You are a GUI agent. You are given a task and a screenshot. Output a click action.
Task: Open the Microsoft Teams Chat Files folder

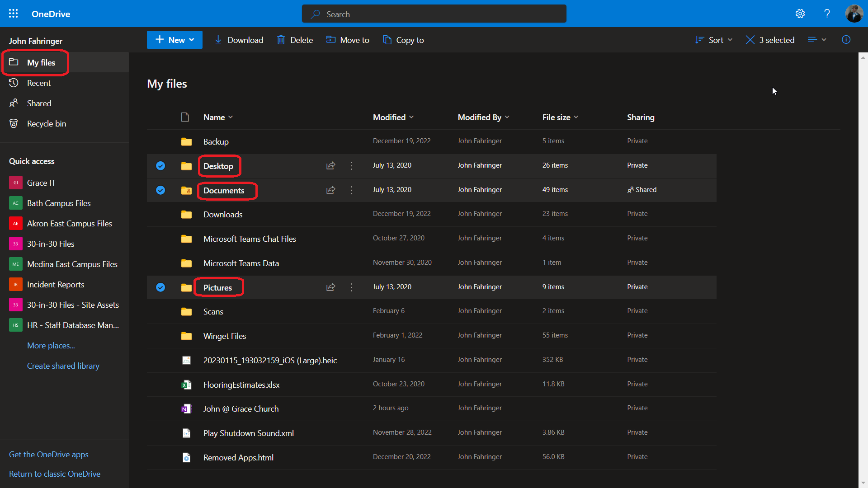250,239
